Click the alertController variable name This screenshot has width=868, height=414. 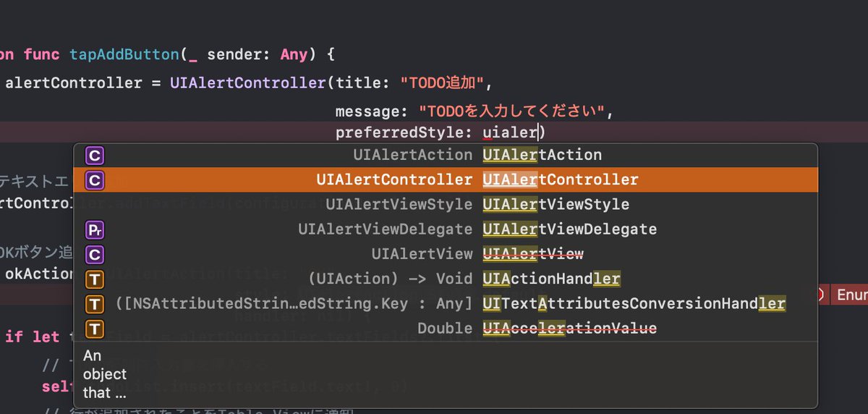click(74, 83)
